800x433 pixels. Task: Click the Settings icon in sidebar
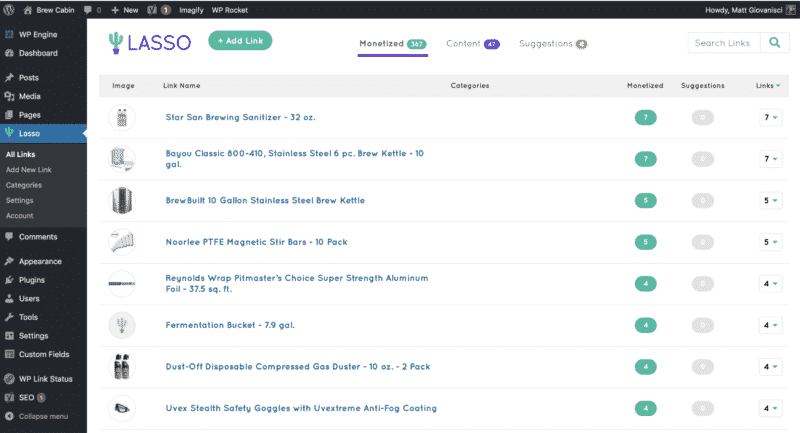9,336
